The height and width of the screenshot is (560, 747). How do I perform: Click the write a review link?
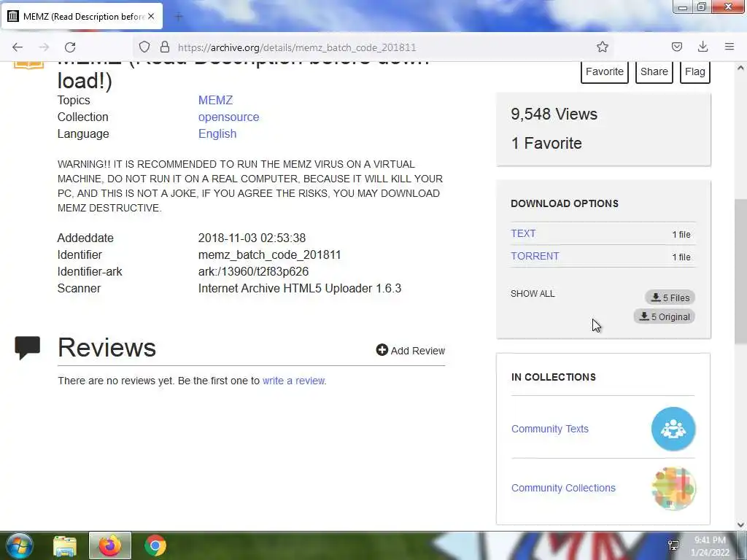[x=294, y=381]
